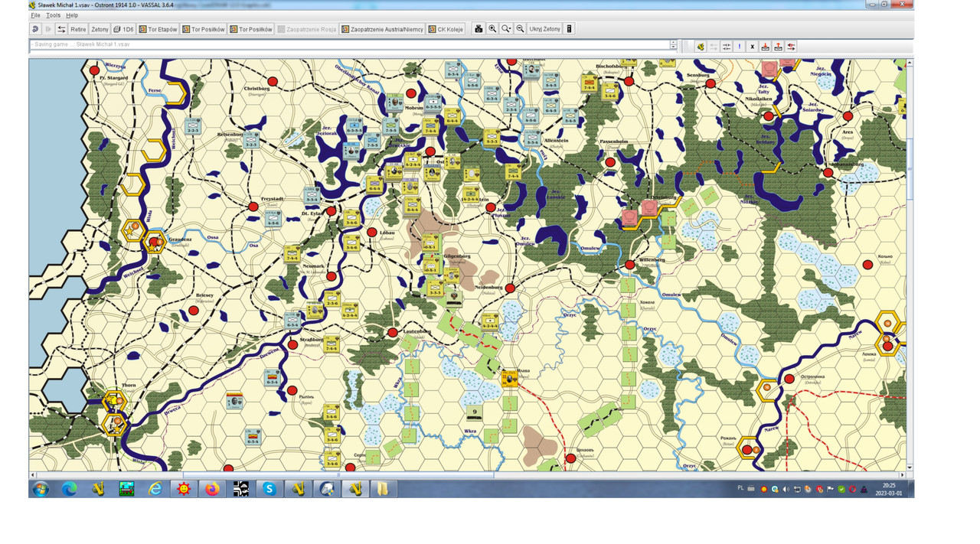Open Firefox from the taskbar

[212, 489]
